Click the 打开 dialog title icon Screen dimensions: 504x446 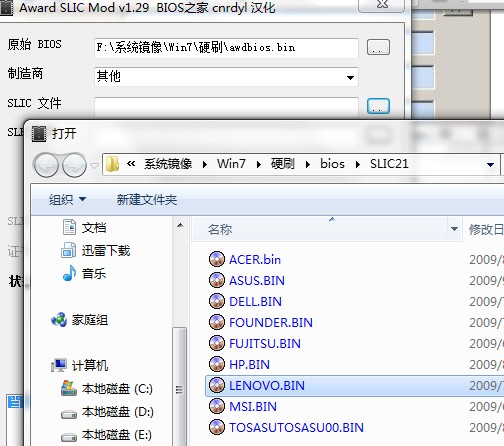click(39, 134)
